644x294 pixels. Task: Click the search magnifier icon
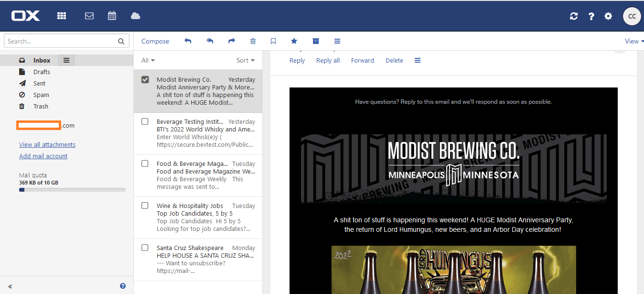click(121, 41)
